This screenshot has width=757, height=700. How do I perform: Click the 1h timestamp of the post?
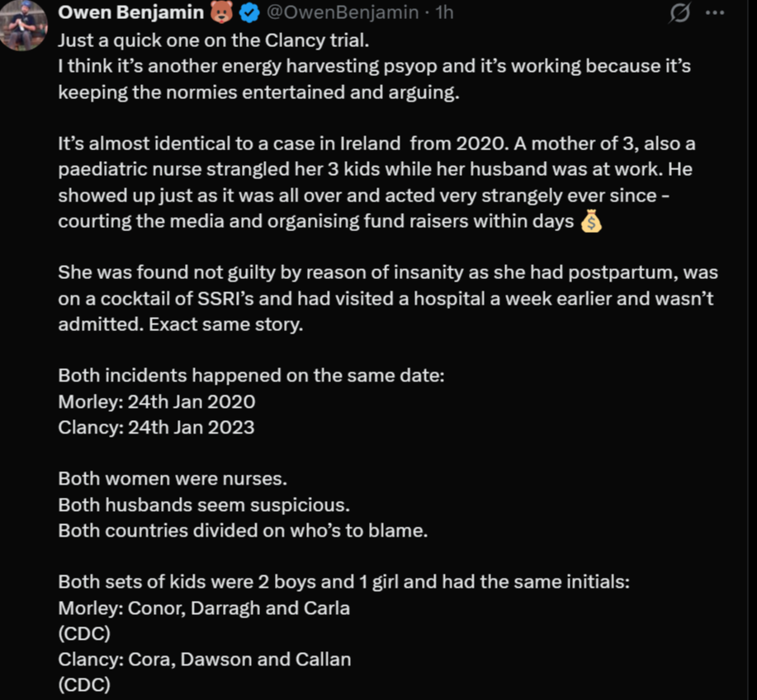tap(444, 12)
